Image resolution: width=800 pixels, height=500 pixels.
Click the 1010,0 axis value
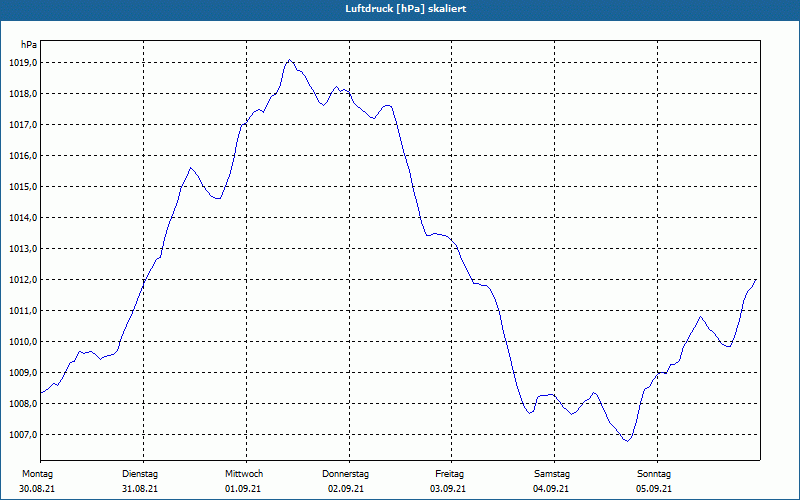pyautogui.click(x=23, y=342)
